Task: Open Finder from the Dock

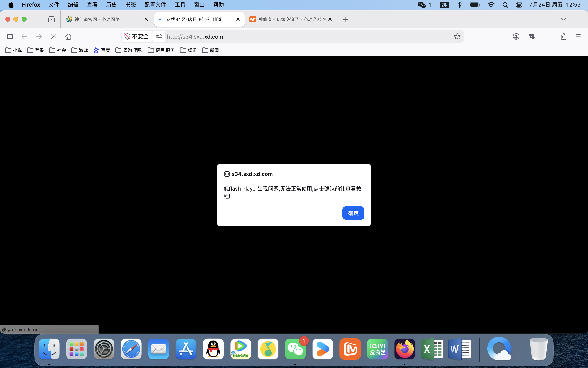Action: [x=49, y=349]
